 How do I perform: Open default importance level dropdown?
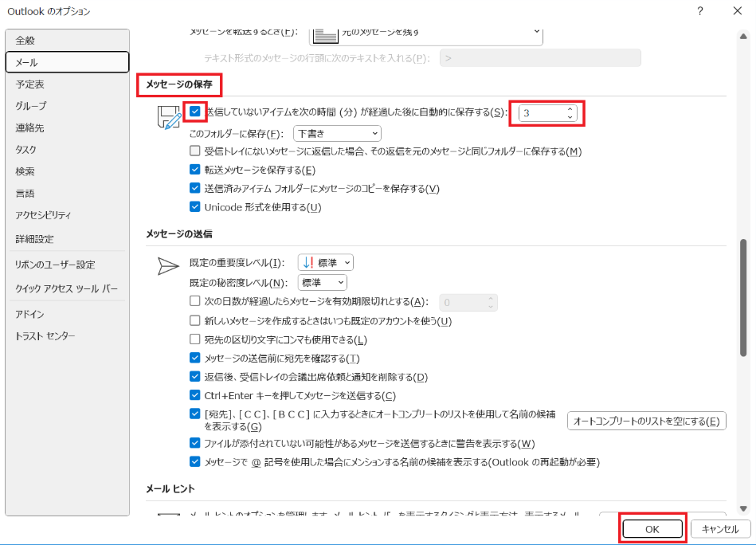click(326, 263)
